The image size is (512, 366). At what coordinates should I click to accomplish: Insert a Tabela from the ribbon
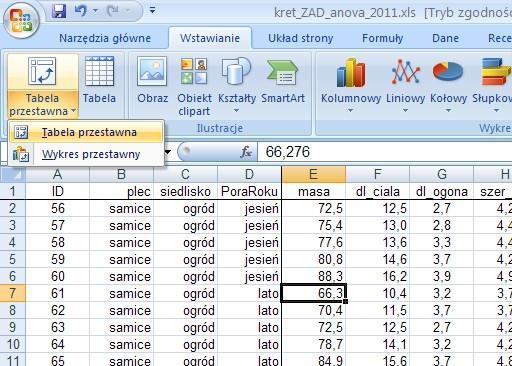99,81
